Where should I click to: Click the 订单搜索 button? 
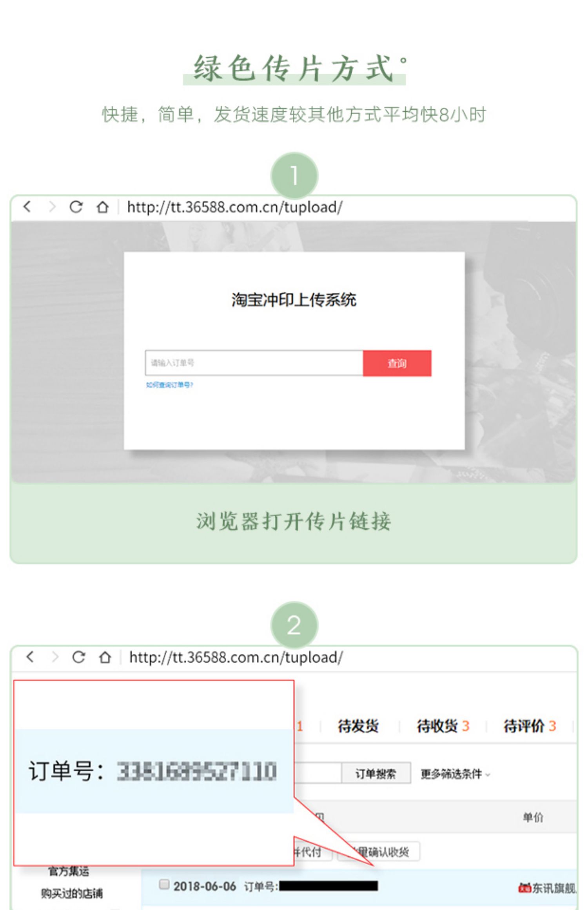coord(376,773)
